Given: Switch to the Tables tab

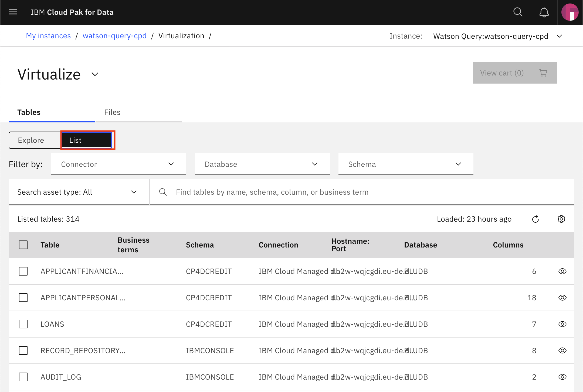Looking at the screenshot, I should 29,112.
